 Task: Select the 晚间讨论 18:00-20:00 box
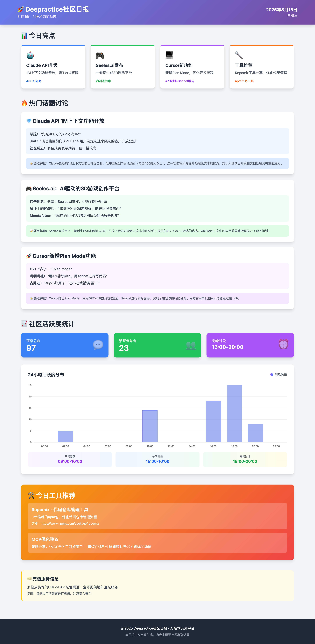pyautogui.click(x=245, y=459)
